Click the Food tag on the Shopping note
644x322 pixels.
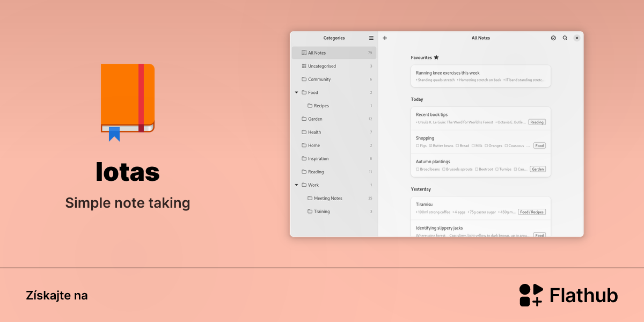click(539, 145)
